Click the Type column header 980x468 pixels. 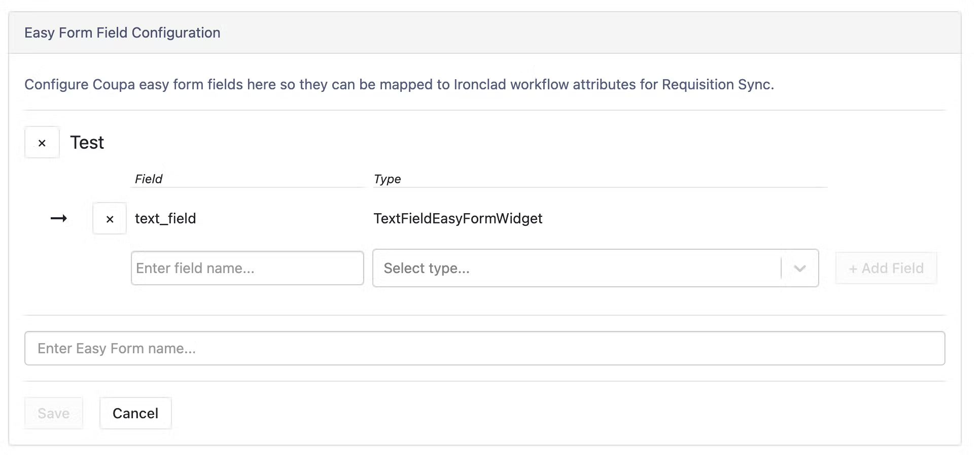[x=388, y=179]
